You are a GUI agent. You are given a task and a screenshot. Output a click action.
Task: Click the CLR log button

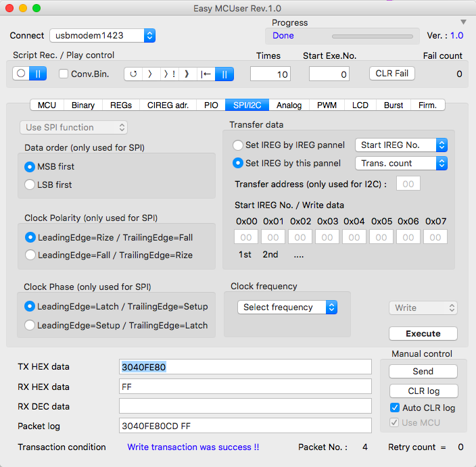coord(424,391)
